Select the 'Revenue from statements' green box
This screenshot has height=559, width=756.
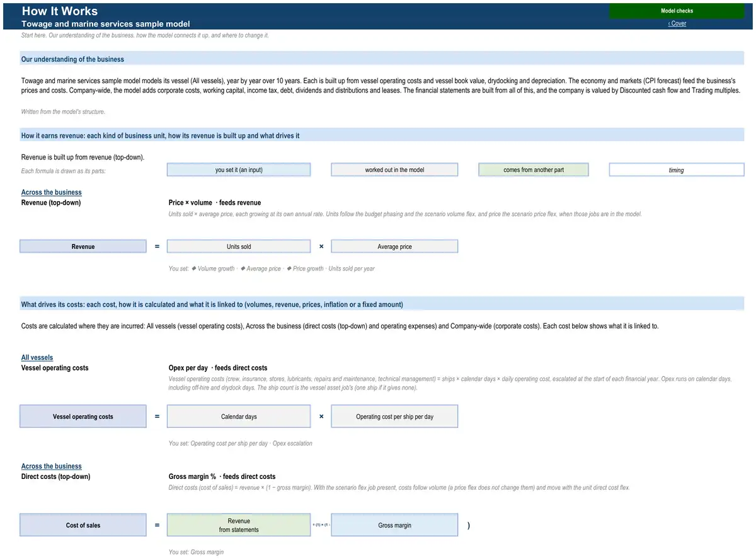(239, 525)
